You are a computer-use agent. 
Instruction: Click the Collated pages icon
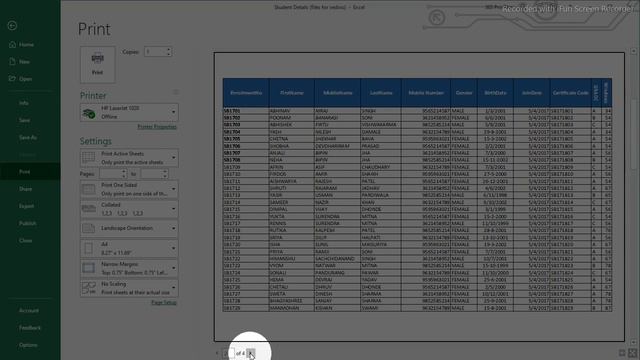coord(89,209)
